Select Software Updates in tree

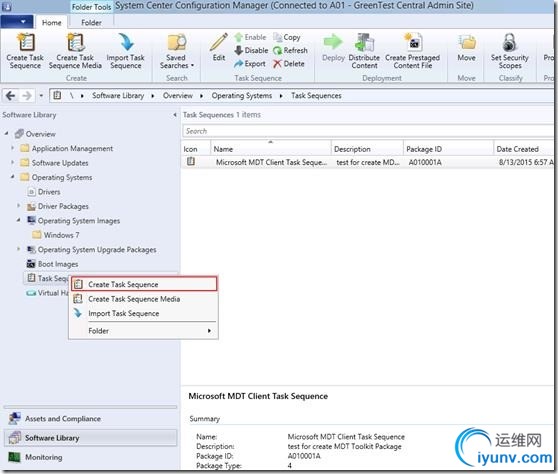[60, 163]
